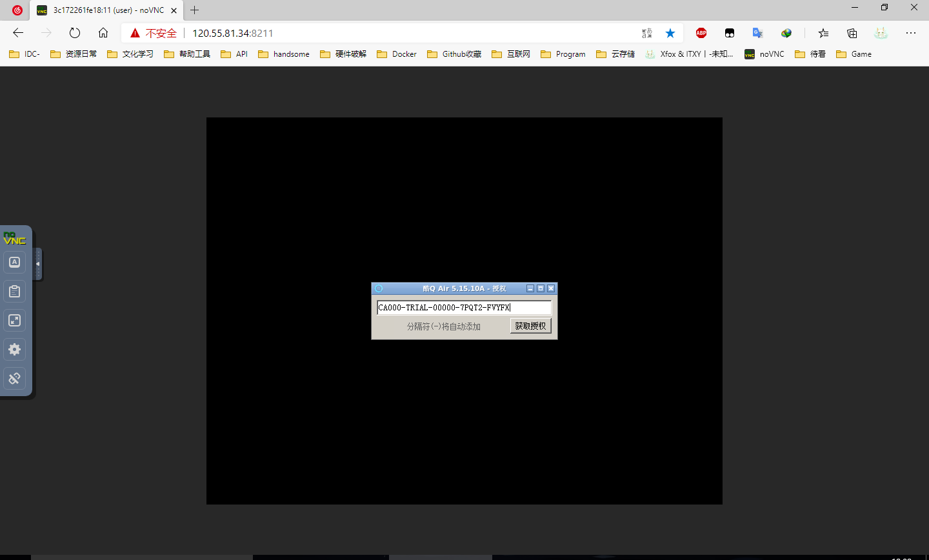Click the translate page icon in address bar

pos(647,33)
